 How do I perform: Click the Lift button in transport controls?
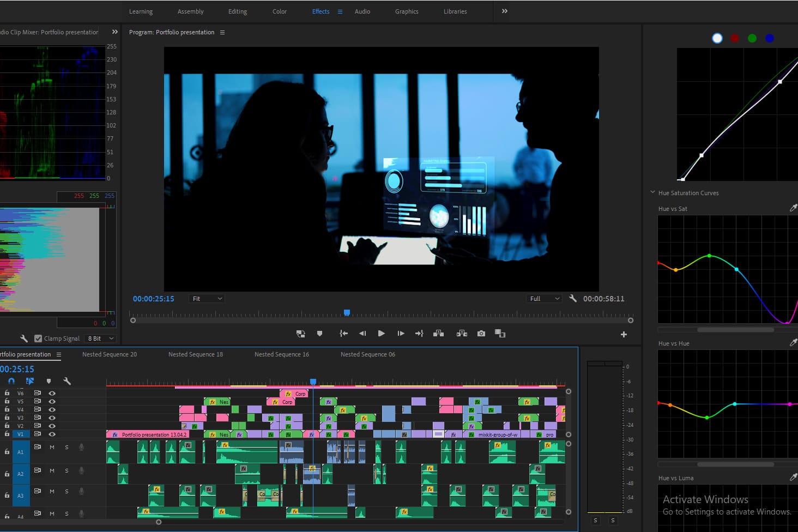tap(438, 334)
